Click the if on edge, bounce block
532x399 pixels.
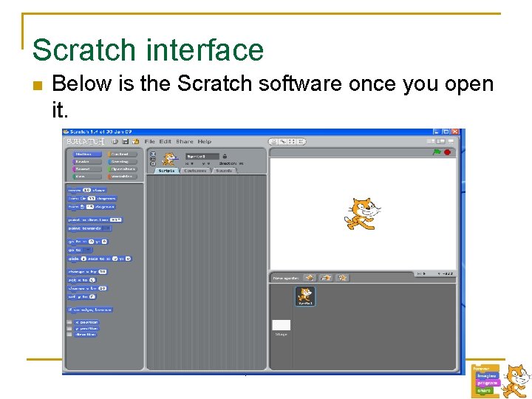coord(90,310)
